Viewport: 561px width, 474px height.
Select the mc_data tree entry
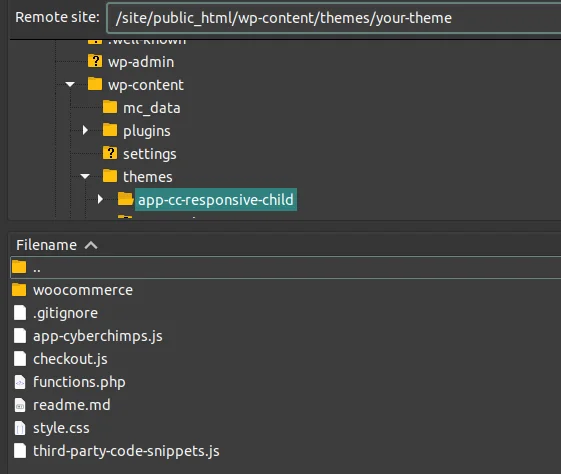(x=152, y=108)
